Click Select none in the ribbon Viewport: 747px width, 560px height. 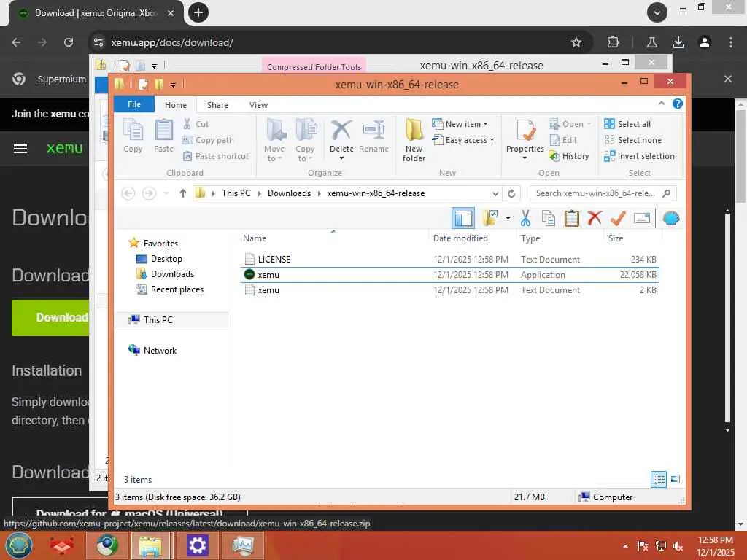(x=633, y=140)
